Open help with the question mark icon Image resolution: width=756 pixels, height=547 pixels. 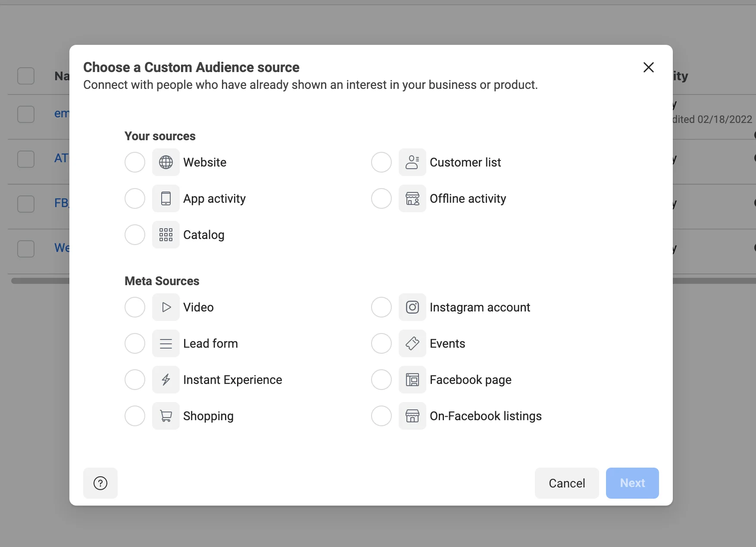click(100, 483)
